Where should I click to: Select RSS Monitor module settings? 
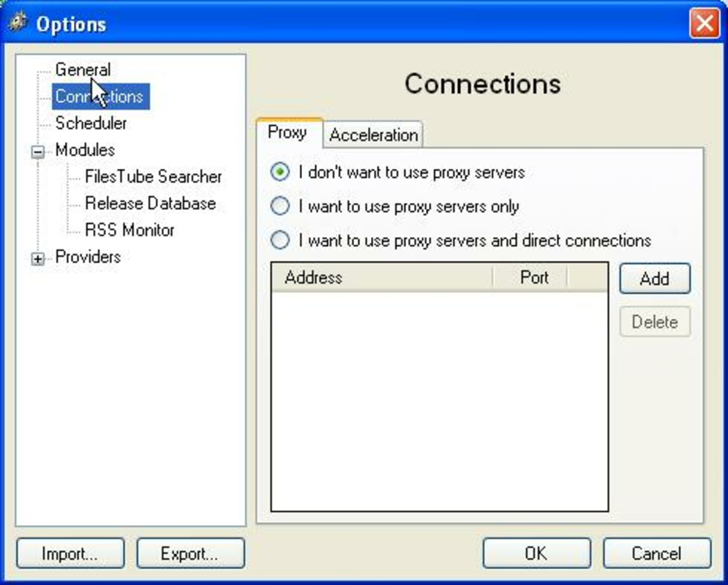132,230
